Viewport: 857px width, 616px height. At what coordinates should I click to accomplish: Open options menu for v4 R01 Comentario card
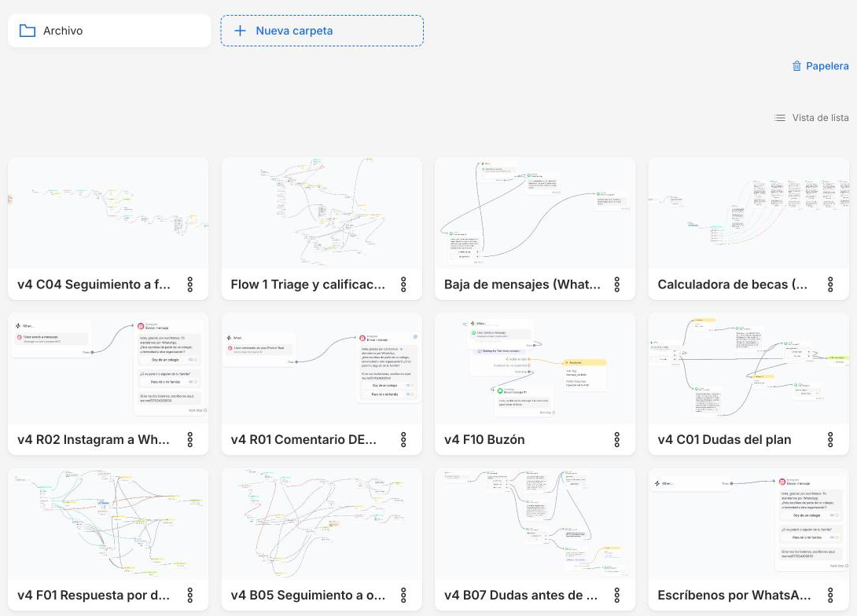pos(403,440)
